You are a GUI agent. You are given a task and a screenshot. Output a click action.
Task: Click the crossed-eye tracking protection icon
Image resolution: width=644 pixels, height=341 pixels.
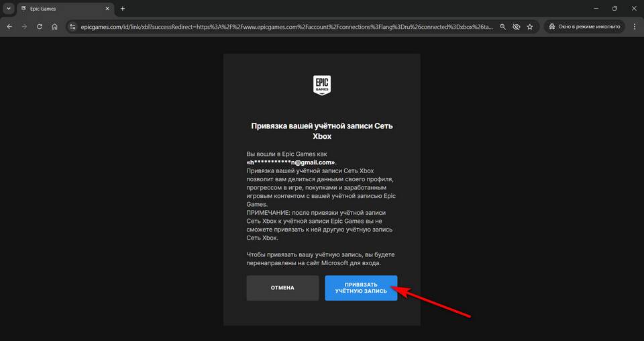[x=517, y=27]
